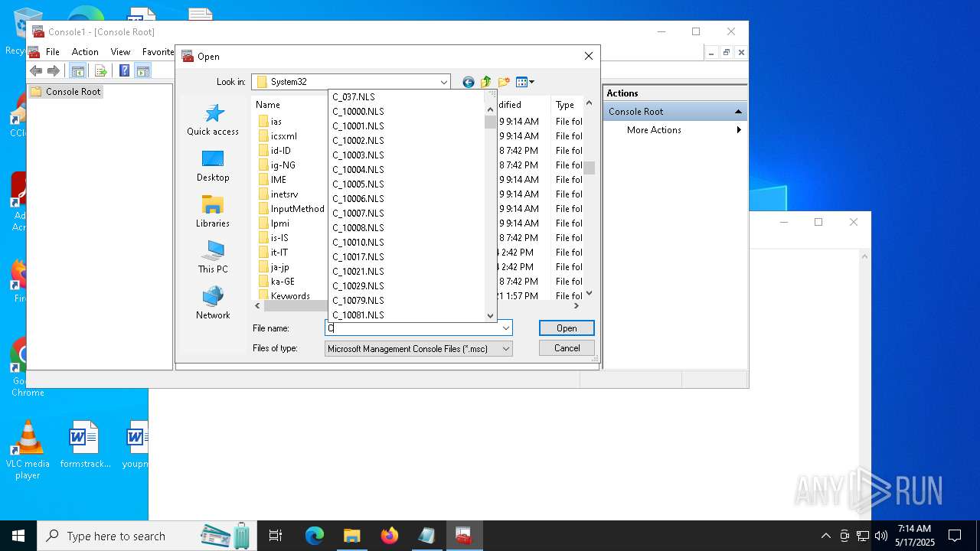
Task: Select the IME folder
Action: coord(272,180)
